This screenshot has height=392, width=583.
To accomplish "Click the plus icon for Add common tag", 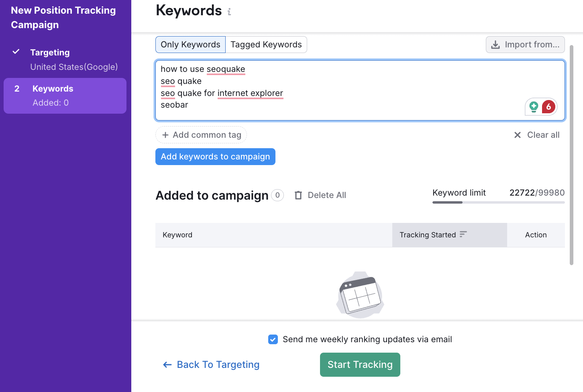I will point(165,135).
